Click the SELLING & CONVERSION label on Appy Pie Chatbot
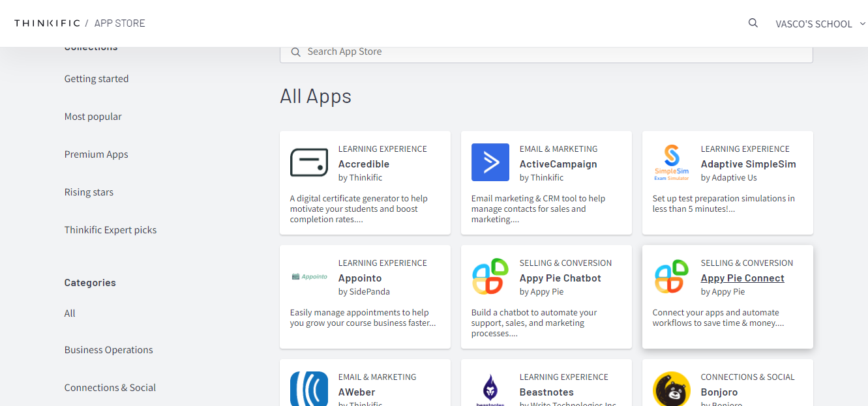The height and width of the screenshot is (406, 868). pos(566,263)
